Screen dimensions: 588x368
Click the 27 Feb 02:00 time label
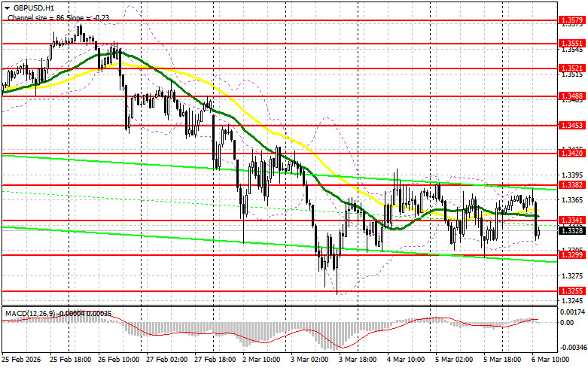(167, 360)
